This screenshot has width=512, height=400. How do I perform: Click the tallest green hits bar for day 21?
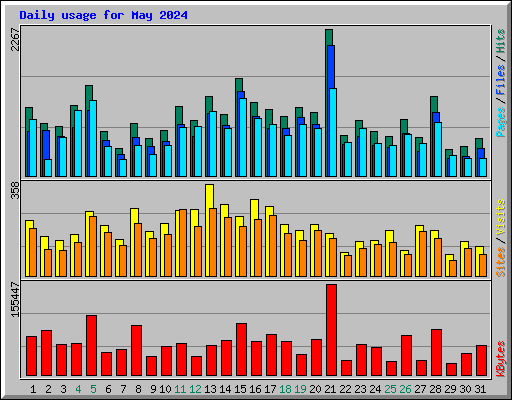point(329,37)
